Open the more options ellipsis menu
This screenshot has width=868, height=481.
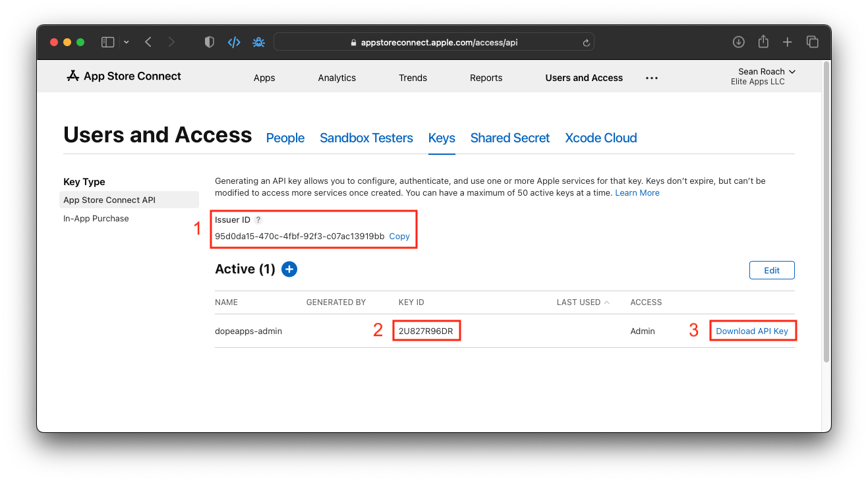[652, 78]
